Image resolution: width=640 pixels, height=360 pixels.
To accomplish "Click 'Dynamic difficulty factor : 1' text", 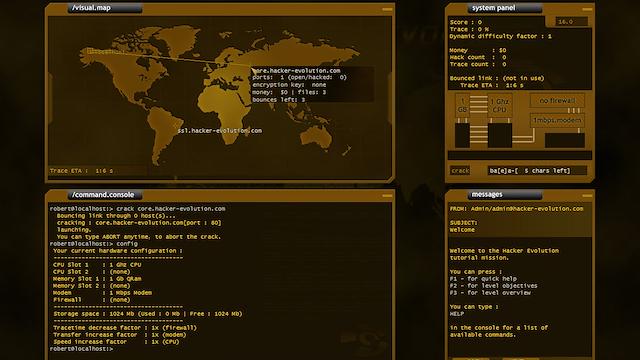I will [500, 36].
